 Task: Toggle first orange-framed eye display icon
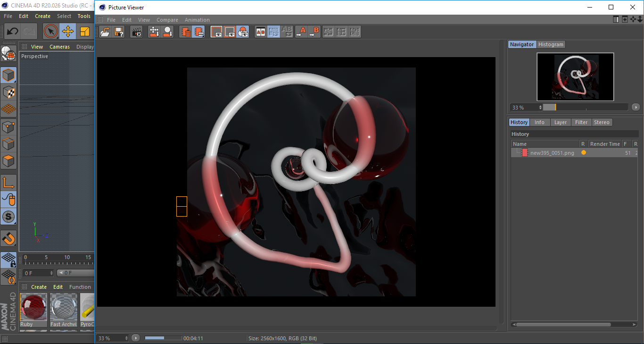pyautogui.click(x=216, y=32)
